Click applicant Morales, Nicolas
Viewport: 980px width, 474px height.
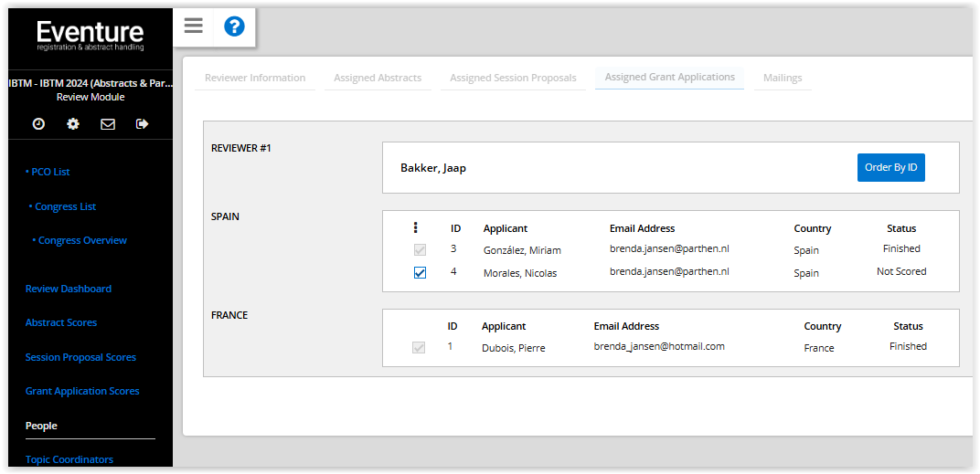click(520, 273)
